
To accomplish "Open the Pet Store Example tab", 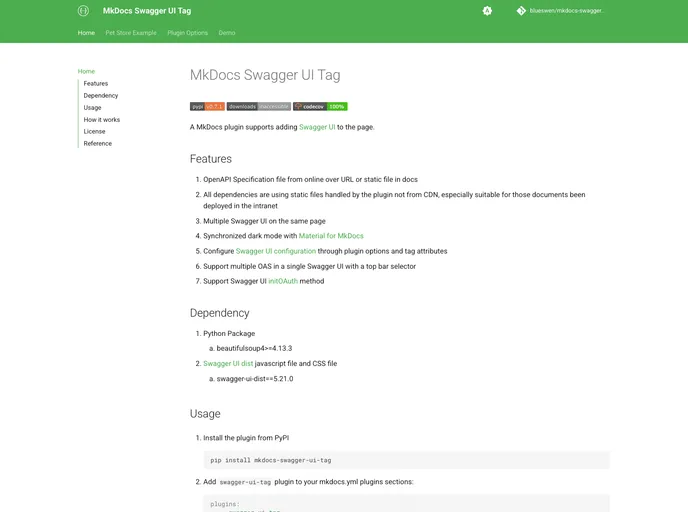I will [131, 33].
